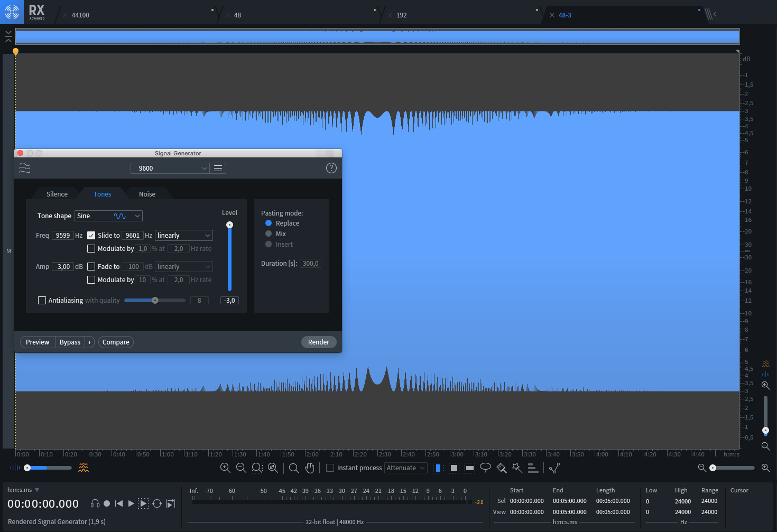Choose the Brush selection tool

pos(502,468)
